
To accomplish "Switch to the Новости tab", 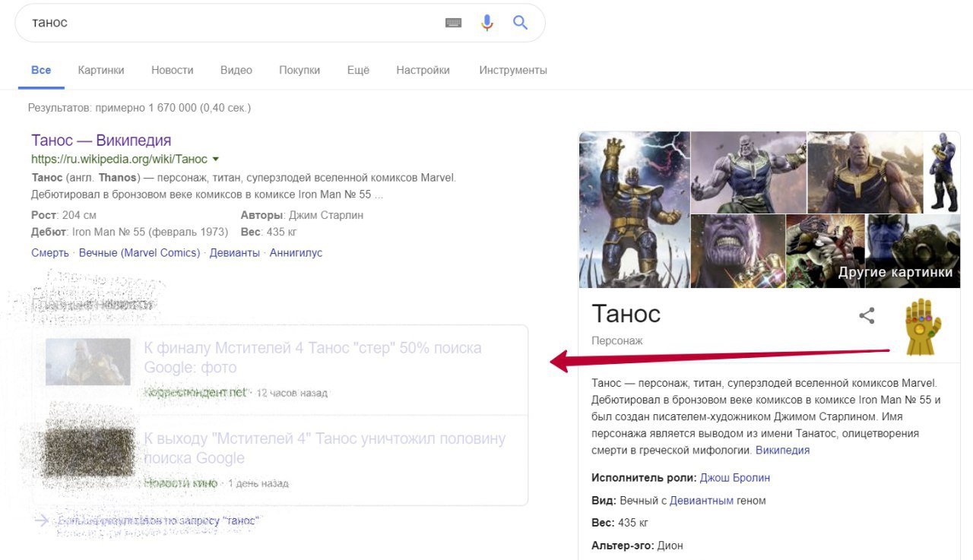I will click(x=173, y=70).
